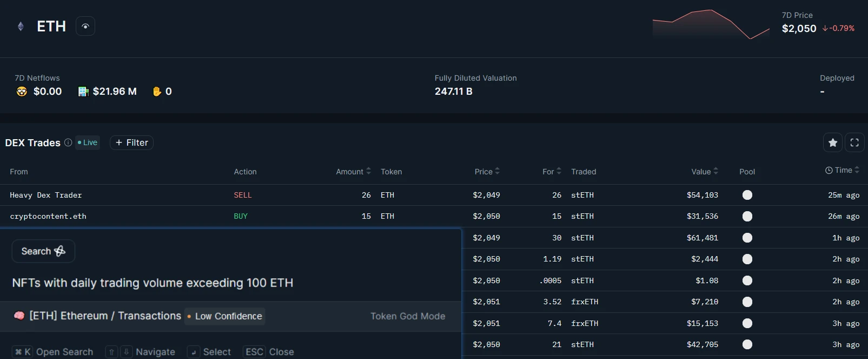
Task: Add a filter with the Filter button
Action: 132,142
